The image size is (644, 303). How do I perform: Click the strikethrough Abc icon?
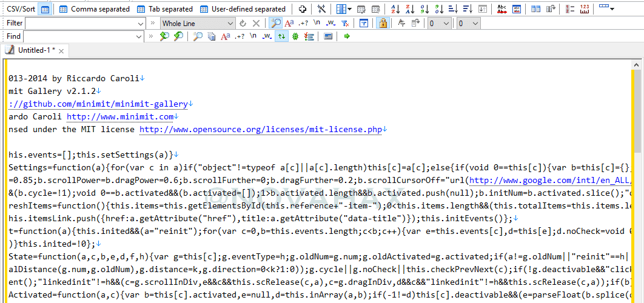tap(501, 8)
